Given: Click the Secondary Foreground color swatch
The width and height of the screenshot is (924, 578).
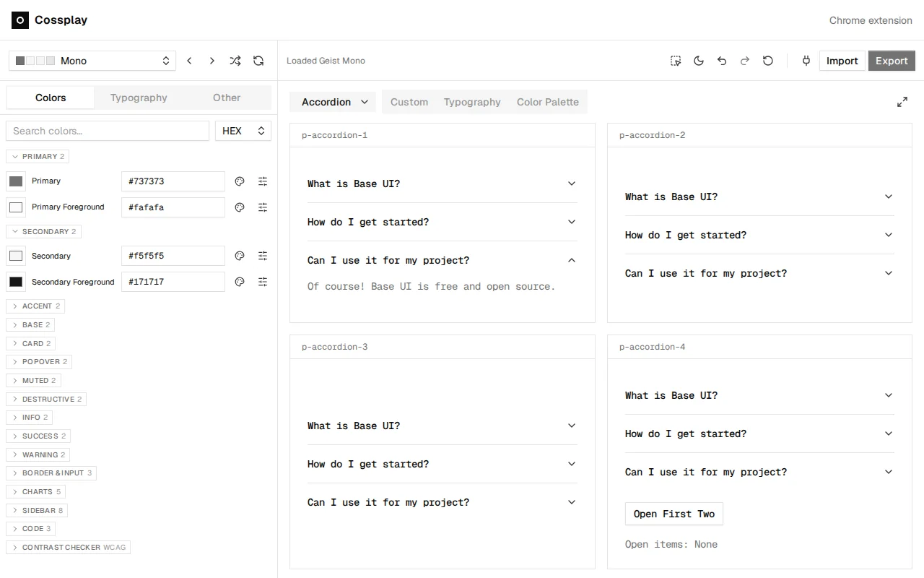Looking at the screenshot, I should (x=16, y=282).
